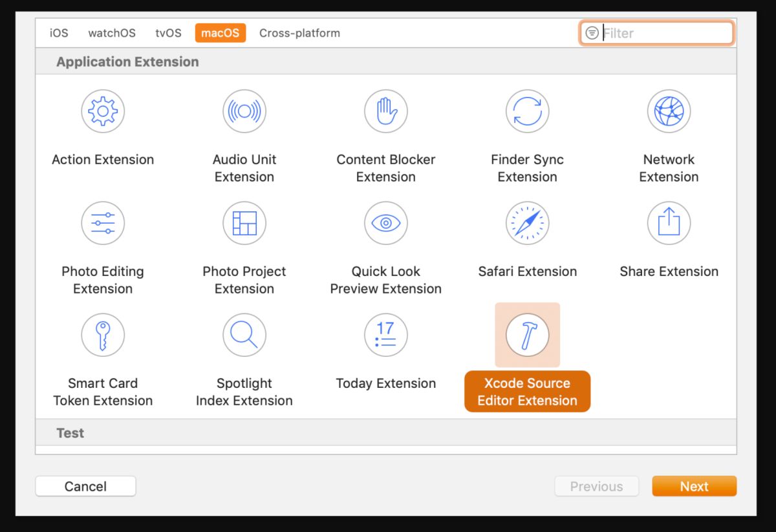Select the Action Extension gear icon

[x=103, y=111]
